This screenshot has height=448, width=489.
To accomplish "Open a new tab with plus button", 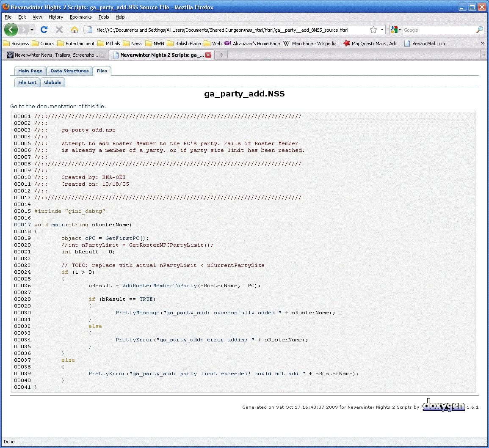I will click(x=221, y=55).
